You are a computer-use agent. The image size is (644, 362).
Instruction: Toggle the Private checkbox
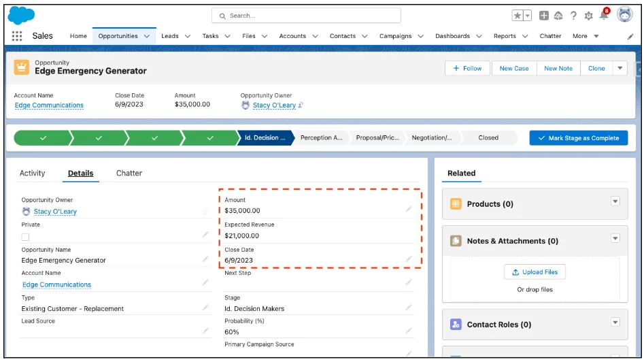(25, 237)
